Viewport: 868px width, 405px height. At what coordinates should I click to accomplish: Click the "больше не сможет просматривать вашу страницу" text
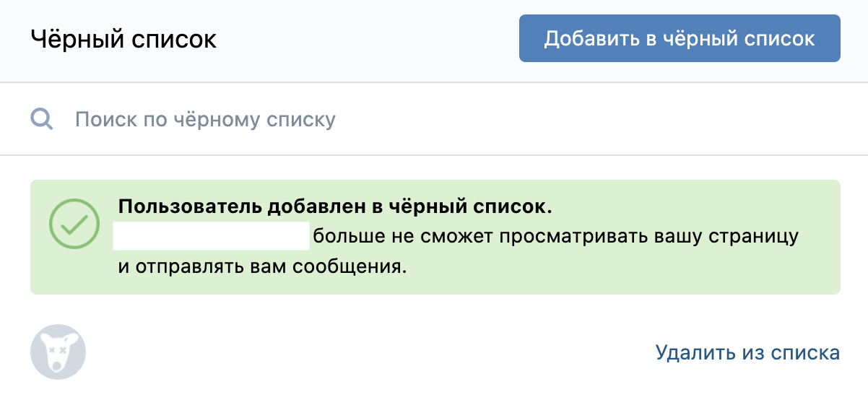point(555,237)
